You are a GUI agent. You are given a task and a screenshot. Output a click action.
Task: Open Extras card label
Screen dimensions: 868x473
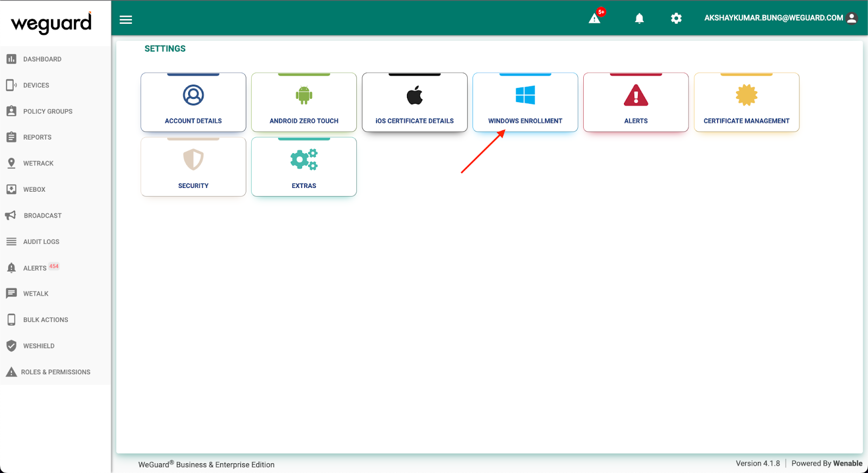(x=304, y=186)
